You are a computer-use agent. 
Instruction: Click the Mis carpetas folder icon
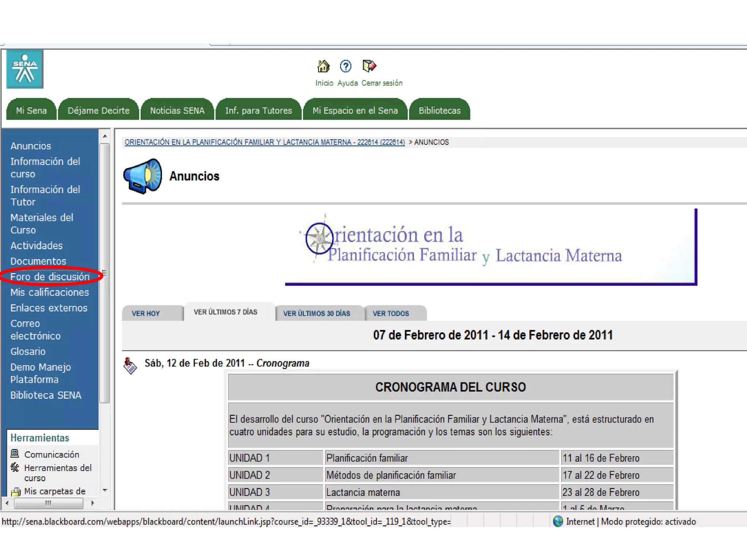16,492
